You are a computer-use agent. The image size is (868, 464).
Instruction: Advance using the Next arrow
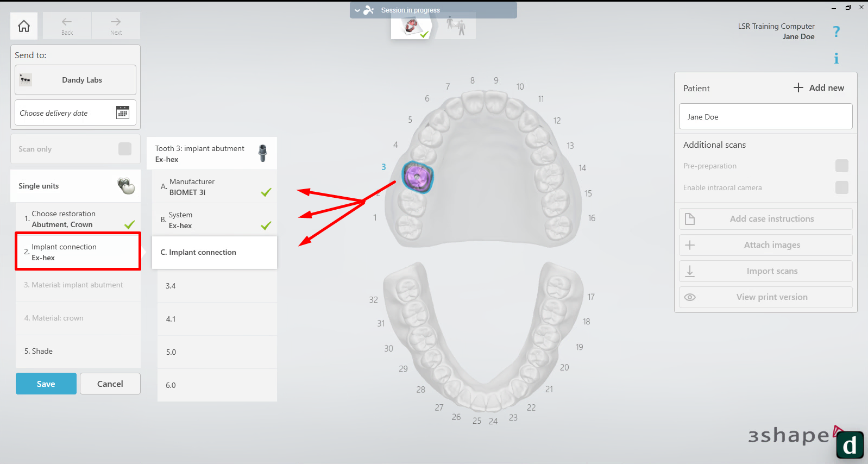coord(116,25)
